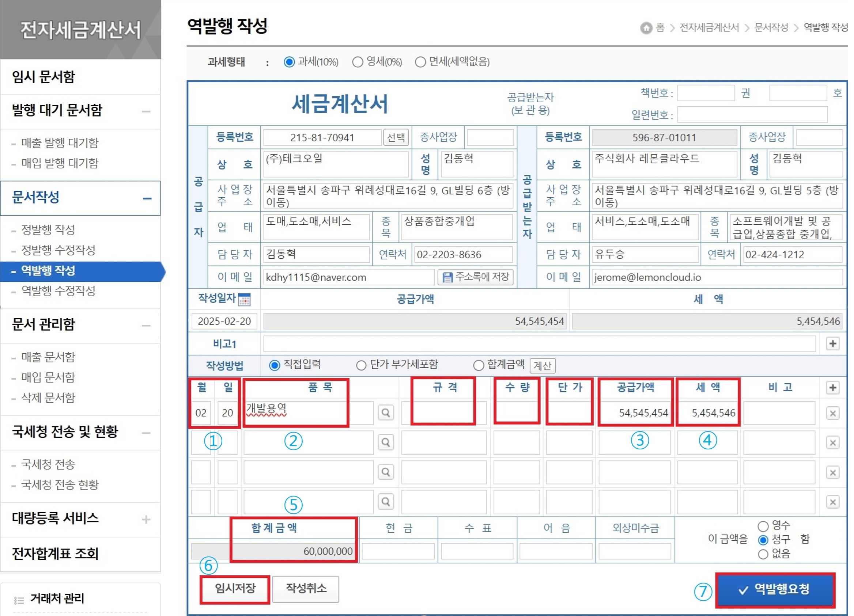Collapse 문서작성 section

click(x=147, y=198)
